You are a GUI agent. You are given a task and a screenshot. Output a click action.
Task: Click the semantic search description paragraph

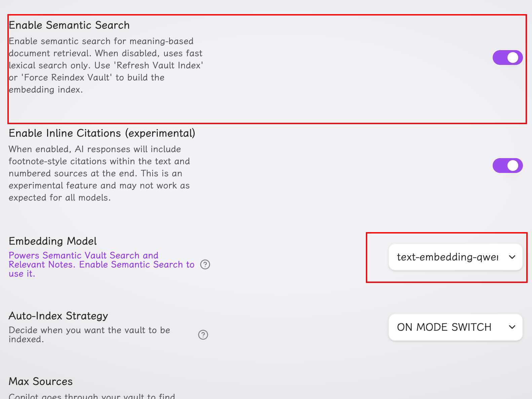click(x=106, y=65)
